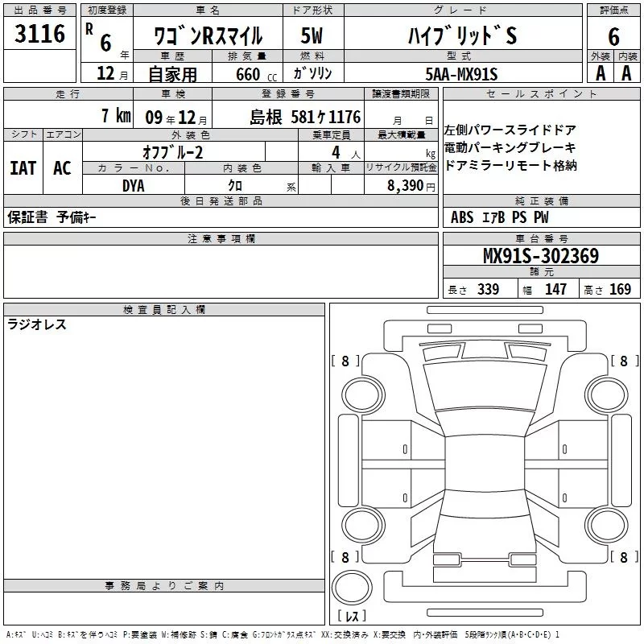Click the front-right wheel in the car diagram
The width and height of the screenshot is (644, 644).
[601, 392]
